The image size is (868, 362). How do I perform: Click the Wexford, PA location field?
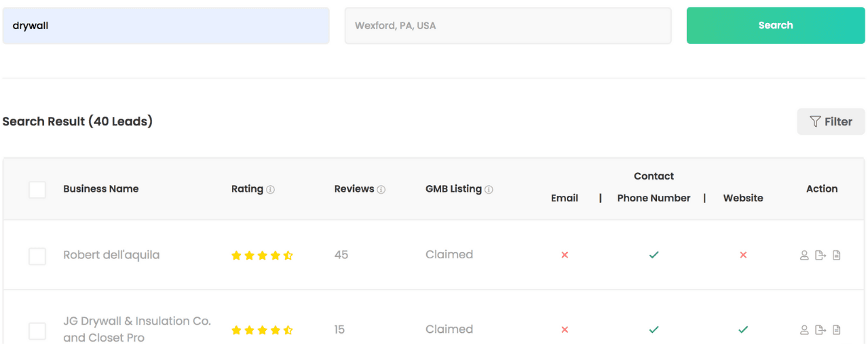508,26
